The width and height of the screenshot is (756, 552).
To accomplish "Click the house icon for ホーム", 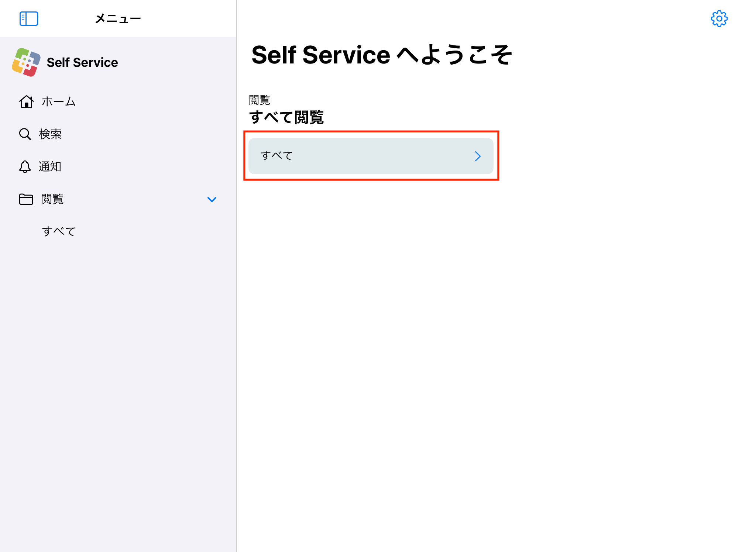I will pos(27,101).
